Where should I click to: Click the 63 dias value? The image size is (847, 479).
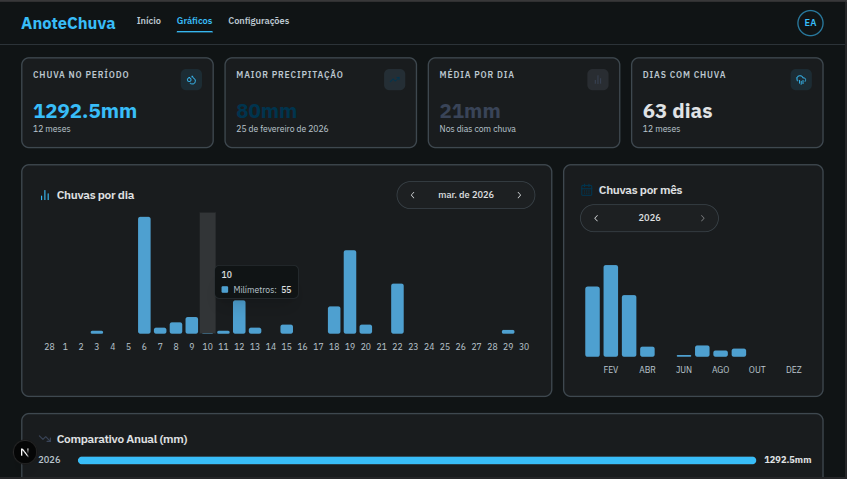(677, 111)
